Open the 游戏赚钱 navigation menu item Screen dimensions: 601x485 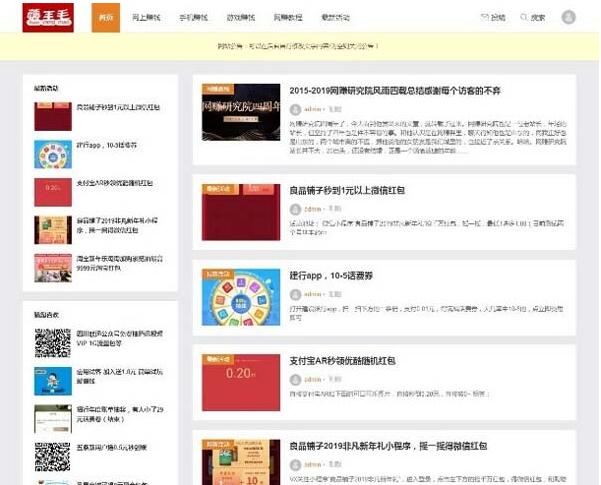pyautogui.click(x=239, y=17)
